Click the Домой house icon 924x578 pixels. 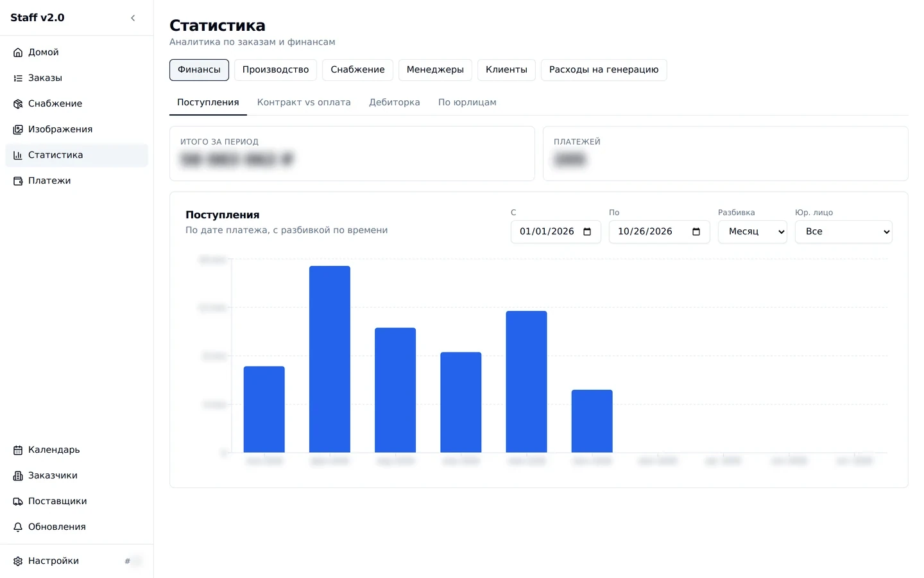pyautogui.click(x=18, y=53)
